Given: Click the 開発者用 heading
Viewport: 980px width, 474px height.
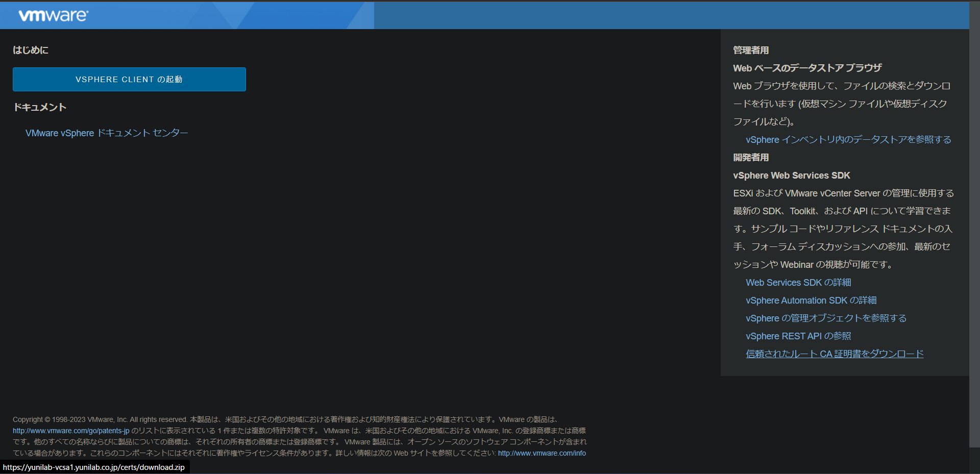Looking at the screenshot, I should tap(751, 157).
